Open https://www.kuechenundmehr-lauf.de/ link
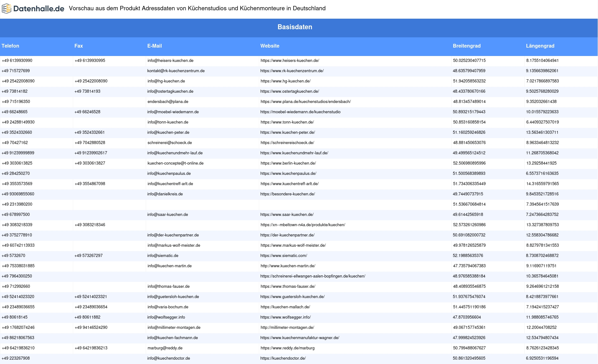This screenshot has height=364, width=598. pos(294,153)
